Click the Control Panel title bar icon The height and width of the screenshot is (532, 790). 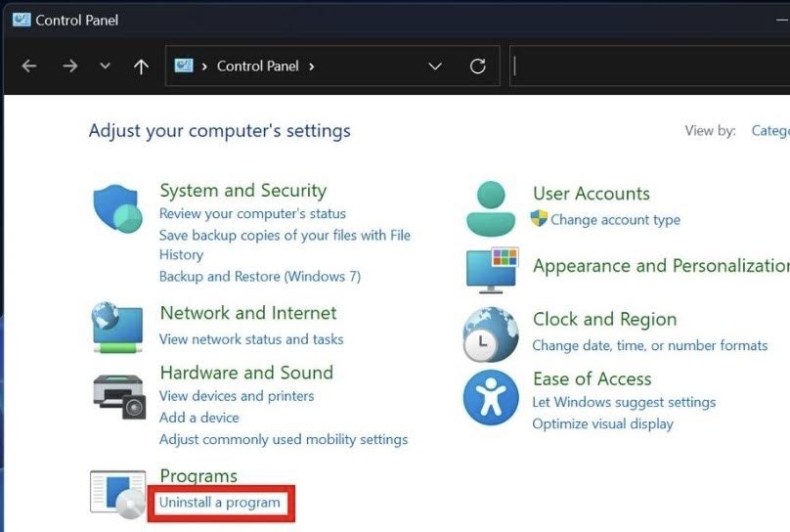(x=22, y=20)
